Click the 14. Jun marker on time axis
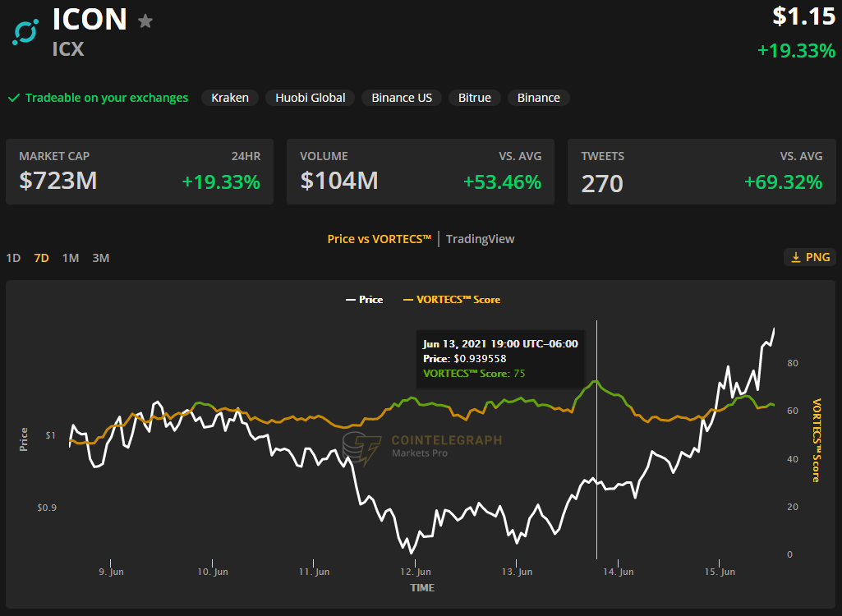Image resolution: width=842 pixels, height=616 pixels. pyautogui.click(x=618, y=572)
